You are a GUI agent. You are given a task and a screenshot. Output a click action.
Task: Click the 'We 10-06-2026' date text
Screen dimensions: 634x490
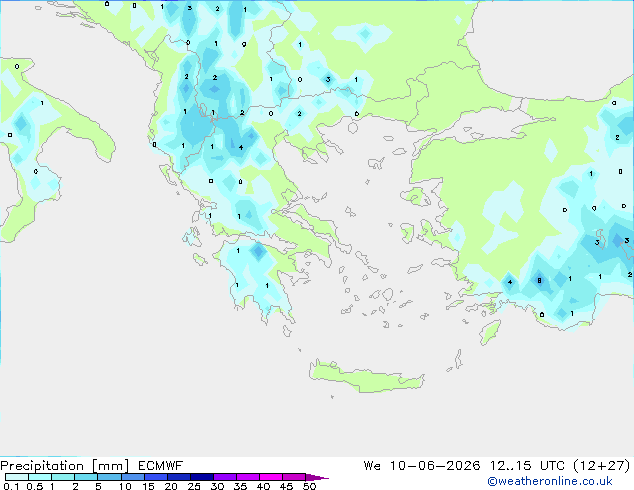[422, 466]
